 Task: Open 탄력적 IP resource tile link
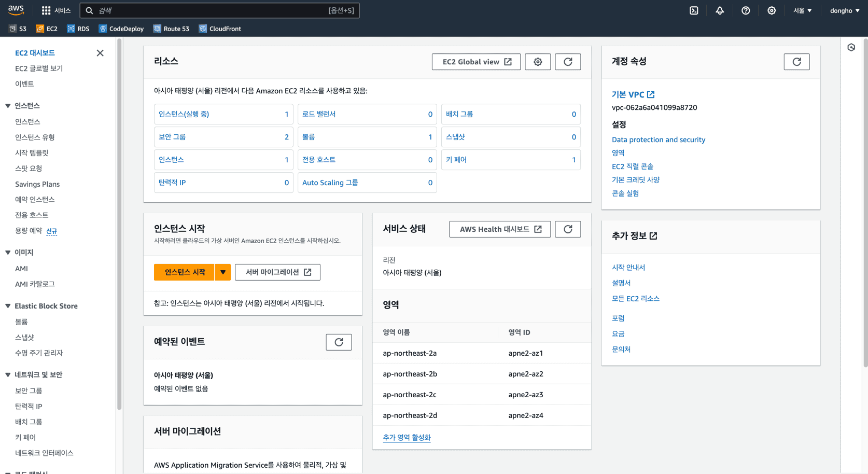click(172, 183)
